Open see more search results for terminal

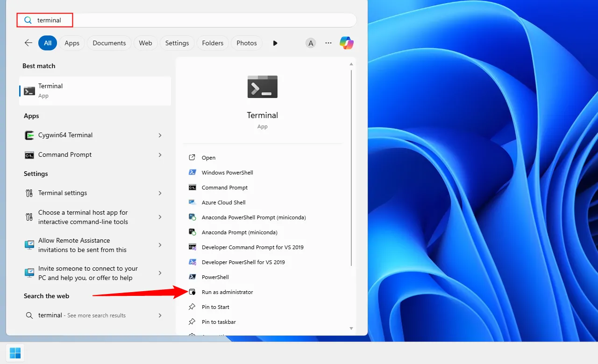point(82,315)
